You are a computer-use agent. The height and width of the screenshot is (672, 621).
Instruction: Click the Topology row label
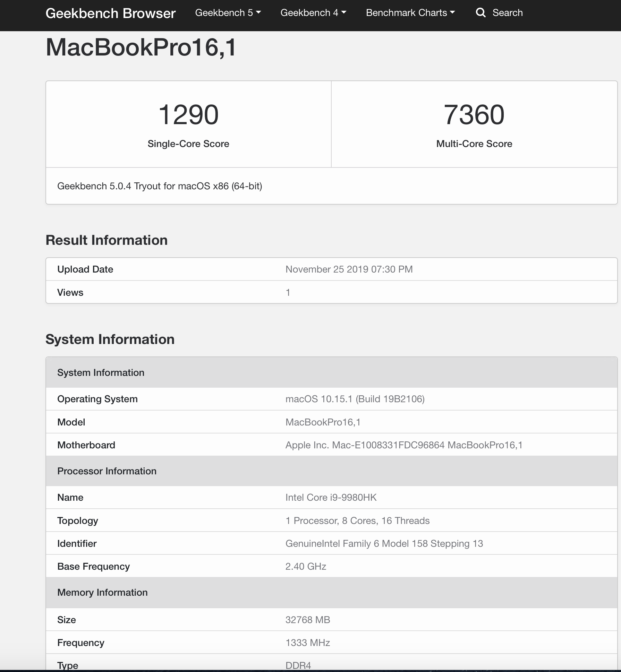point(78,521)
